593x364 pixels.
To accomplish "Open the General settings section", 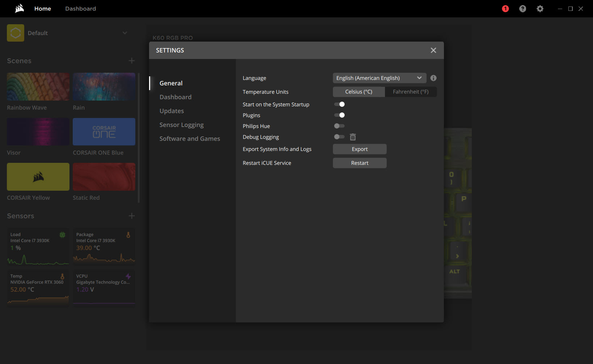I will point(171,83).
